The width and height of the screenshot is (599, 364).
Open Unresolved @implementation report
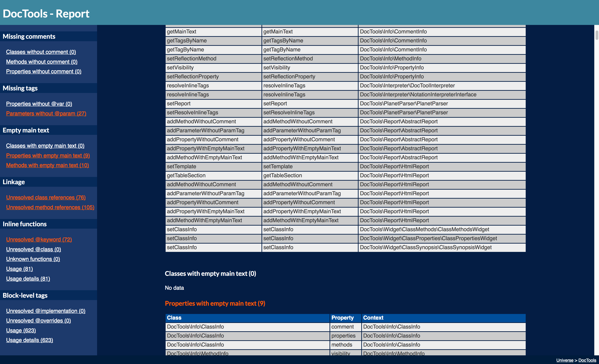pos(45,311)
